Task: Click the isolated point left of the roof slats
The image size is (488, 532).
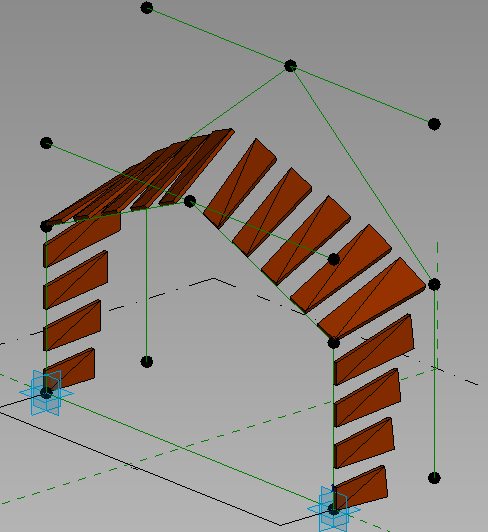Action: (46, 143)
